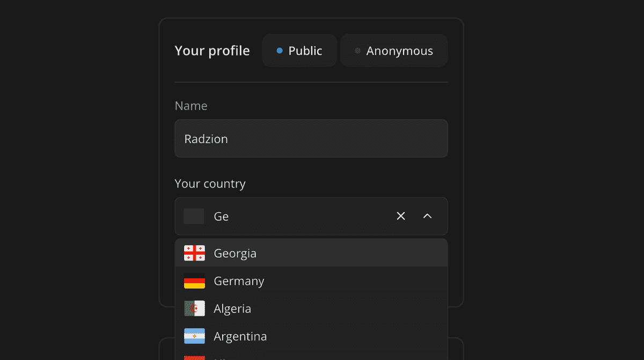Click the Your country label
The height and width of the screenshot is (360, 644).
210,183
